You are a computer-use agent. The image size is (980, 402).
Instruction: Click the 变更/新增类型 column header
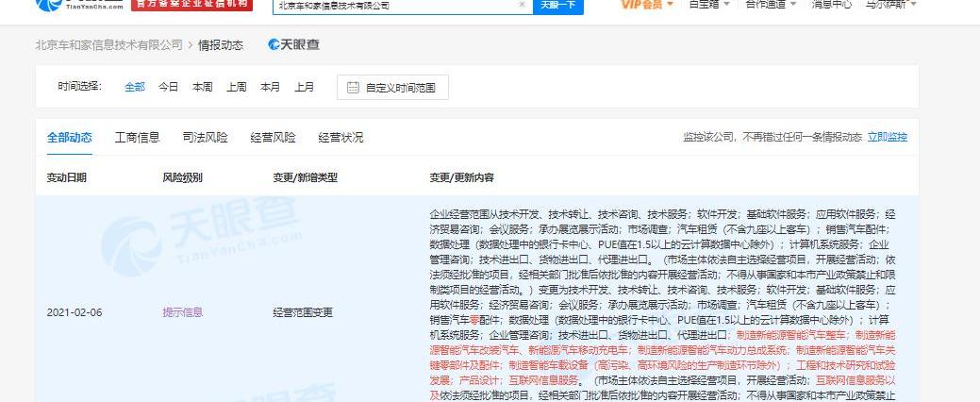point(305,177)
